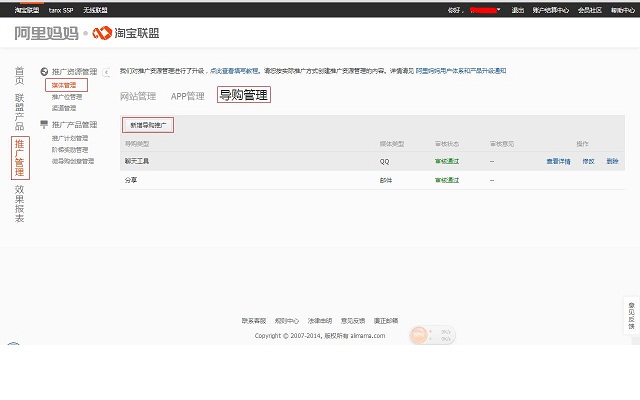Screen dimensions: 640x400
Task: Switch to the 导购管理 tab
Action: 244,95
